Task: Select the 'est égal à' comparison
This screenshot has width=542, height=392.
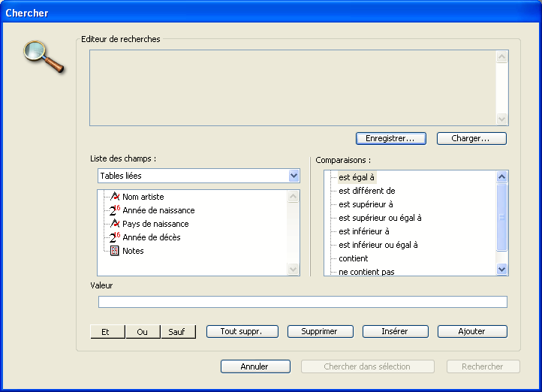Action: pos(357,177)
